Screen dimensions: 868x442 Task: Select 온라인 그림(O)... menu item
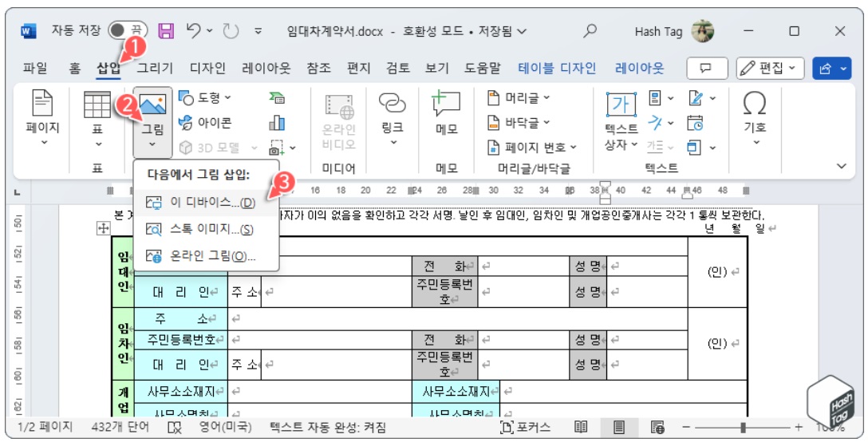206,256
